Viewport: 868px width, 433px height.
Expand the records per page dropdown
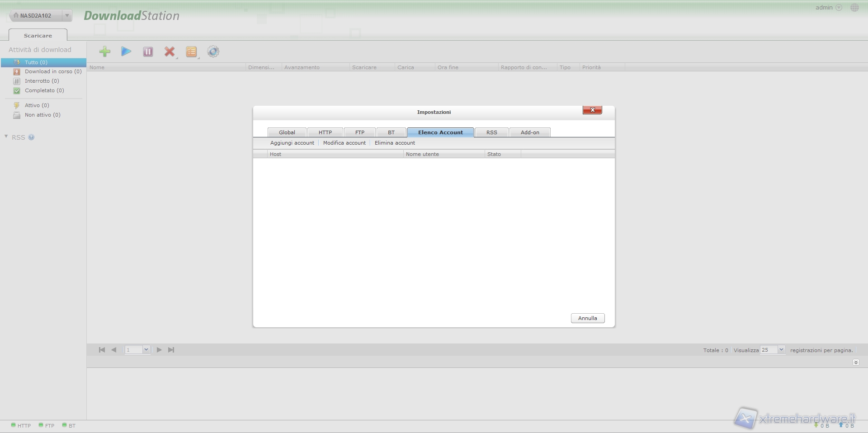coord(781,350)
